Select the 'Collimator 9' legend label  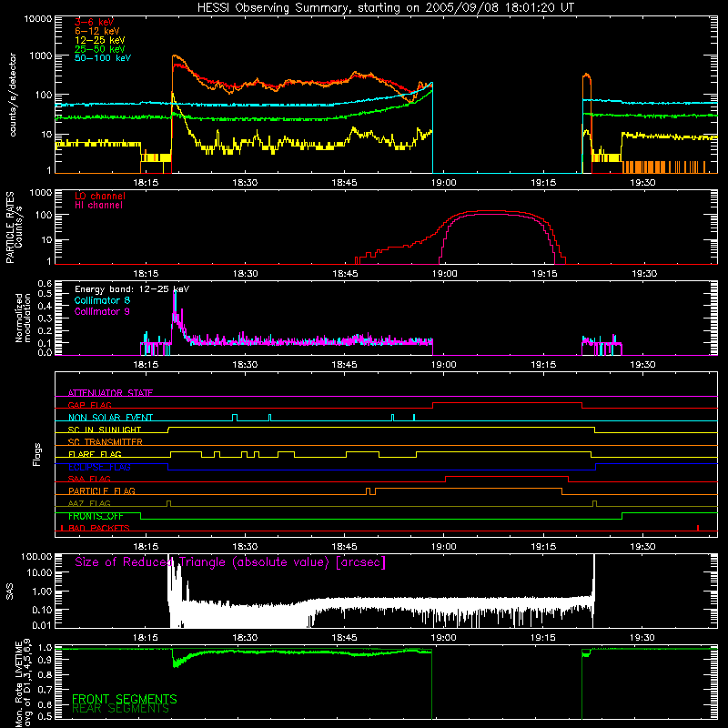click(102, 311)
